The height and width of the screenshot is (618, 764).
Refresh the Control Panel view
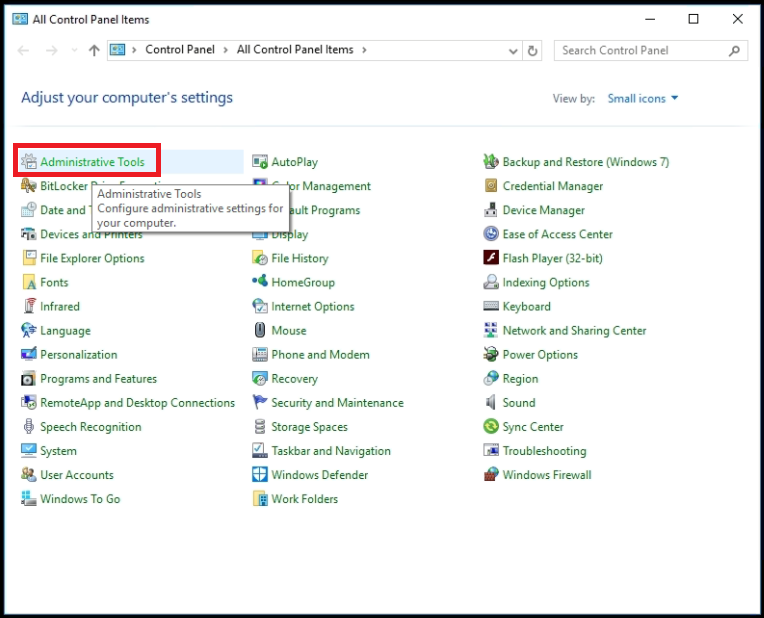(533, 51)
